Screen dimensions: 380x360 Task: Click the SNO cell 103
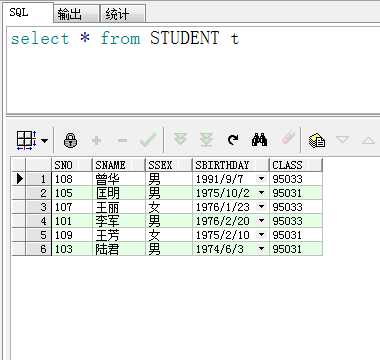pyautogui.click(x=72, y=249)
